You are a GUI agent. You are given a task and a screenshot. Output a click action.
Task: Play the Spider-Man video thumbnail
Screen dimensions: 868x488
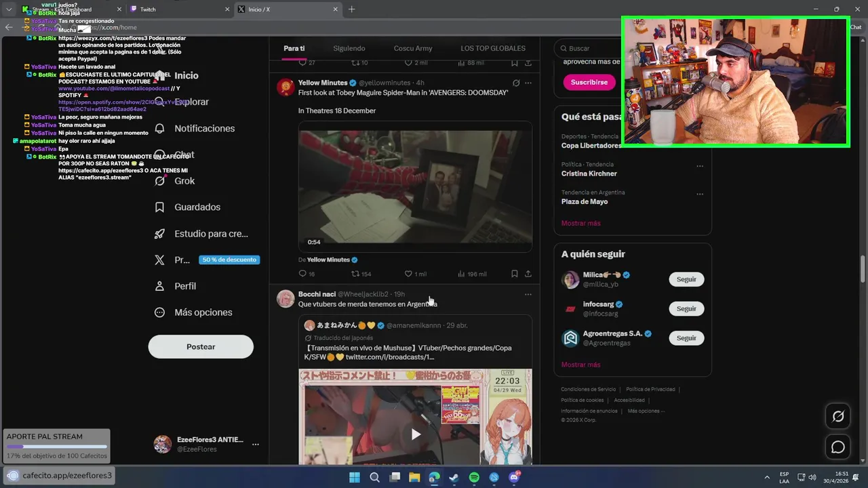[415, 187]
